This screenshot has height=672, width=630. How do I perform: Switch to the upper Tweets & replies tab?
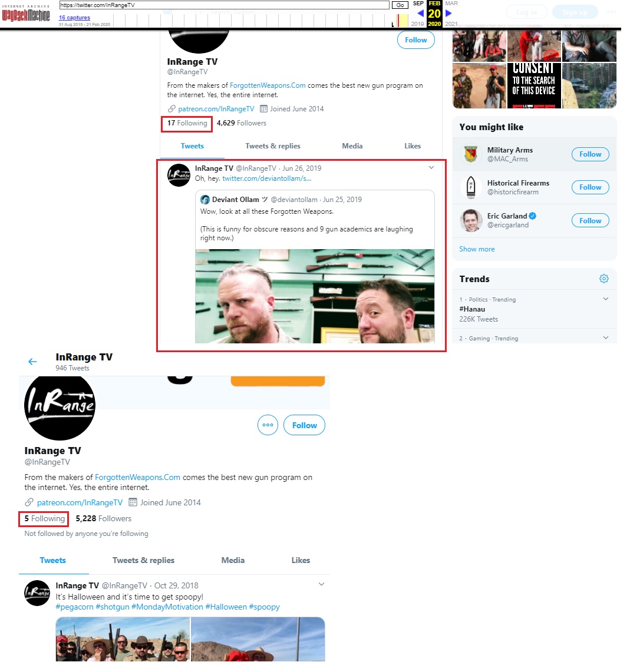coord(273,146)
